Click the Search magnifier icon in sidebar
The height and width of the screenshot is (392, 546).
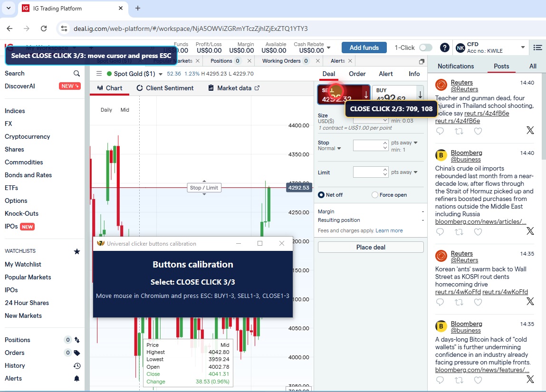77,74
